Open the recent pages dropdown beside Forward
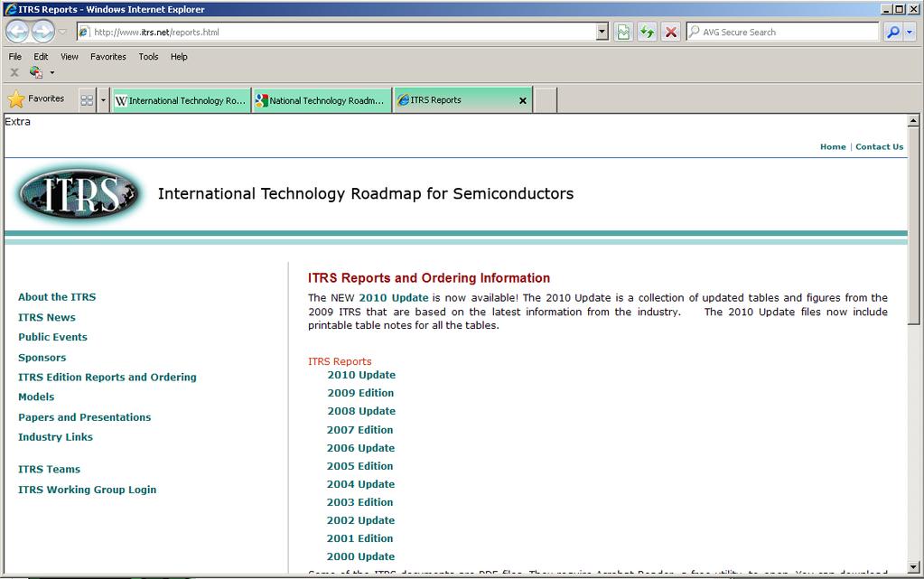Screen dimensions: 924x579 tap(62, 32)
